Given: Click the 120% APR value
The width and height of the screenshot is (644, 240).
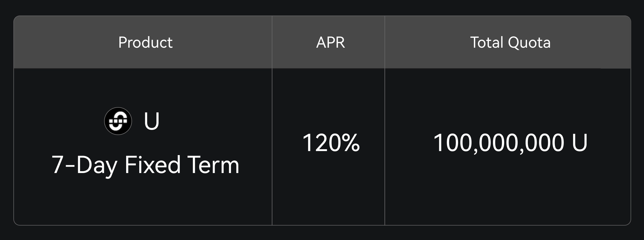Looking at the screenshot, I should click(x=331, y=143).
